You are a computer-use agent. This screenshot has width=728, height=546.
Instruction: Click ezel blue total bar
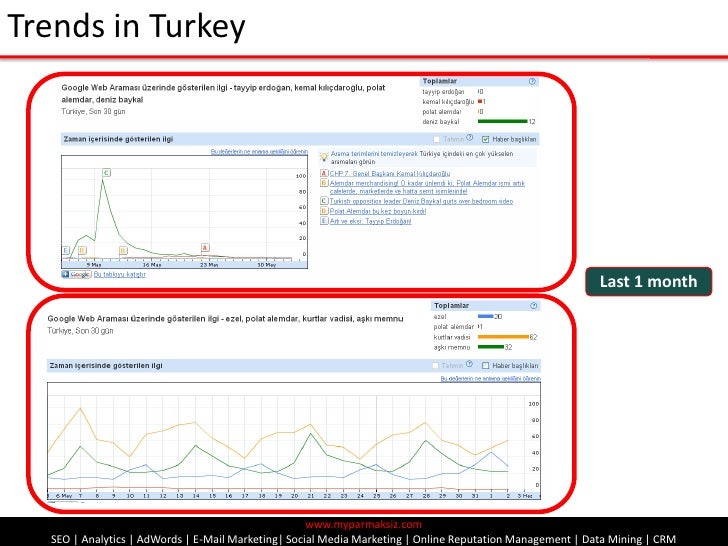tap(486, 317)
